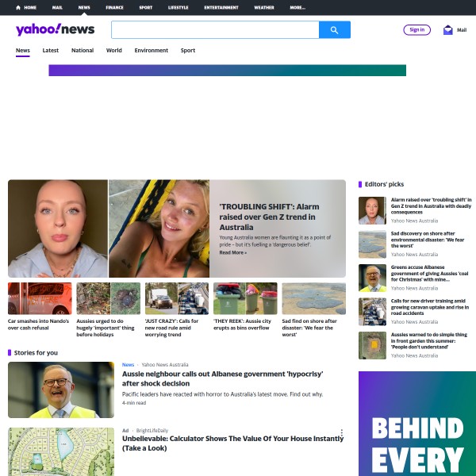Follow the Read More link
The height and width of the screenshot is (476, 476).
pyautogui.click(x=232, y=252)
